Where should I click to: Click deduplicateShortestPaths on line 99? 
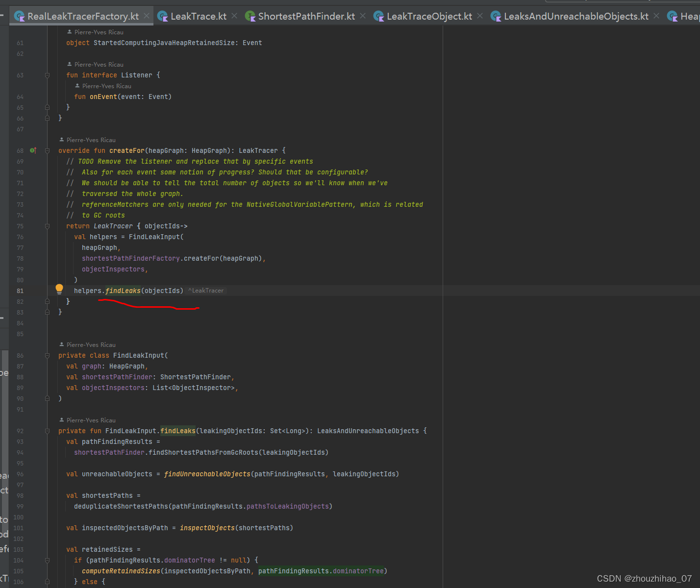click(x=121, y=506)
